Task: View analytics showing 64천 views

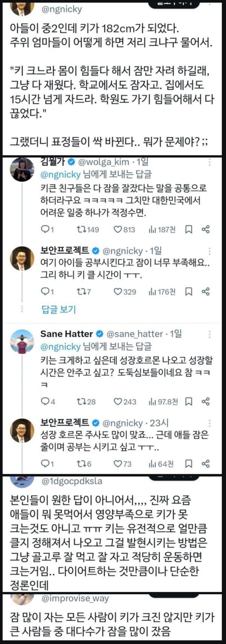Action: coord(153,464)
